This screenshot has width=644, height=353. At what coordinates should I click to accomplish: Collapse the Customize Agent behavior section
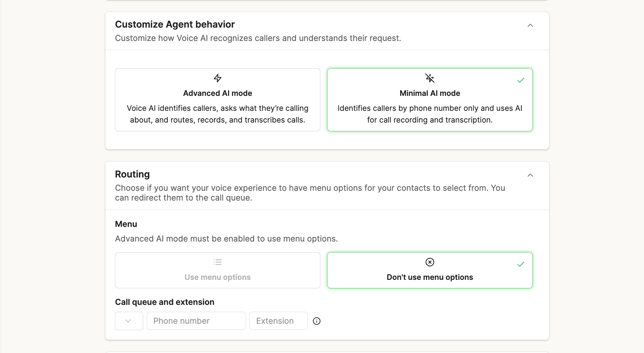point(530,25)
